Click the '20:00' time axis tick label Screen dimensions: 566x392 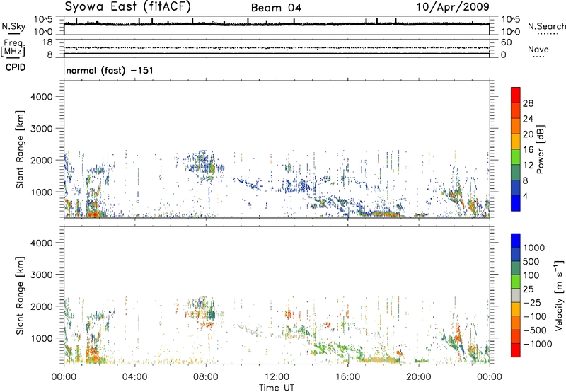(419, 377)
